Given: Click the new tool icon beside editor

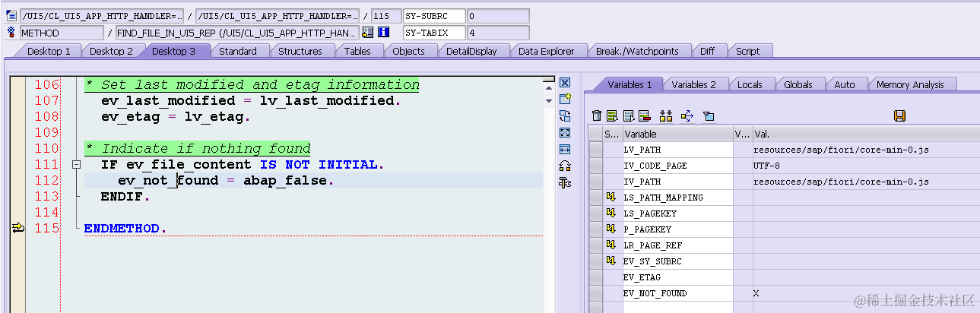Looking at the screenshot, I should (x=565, y=99).
